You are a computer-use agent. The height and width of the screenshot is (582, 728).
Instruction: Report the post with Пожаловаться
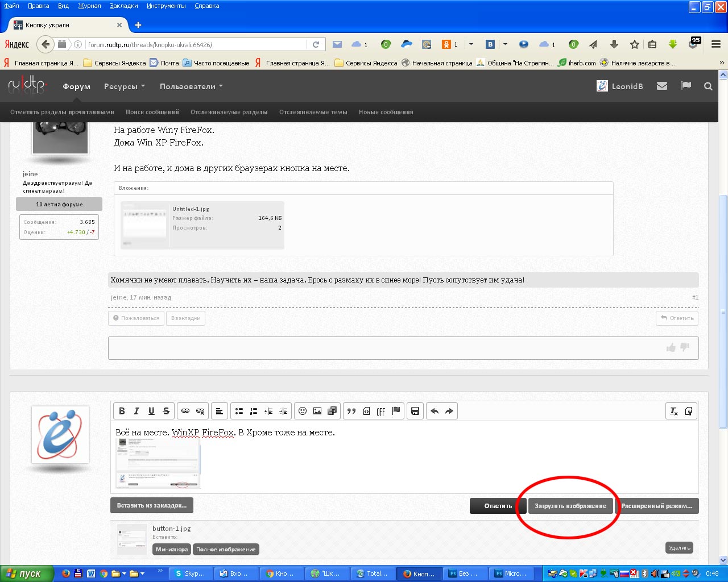[136, 318]
